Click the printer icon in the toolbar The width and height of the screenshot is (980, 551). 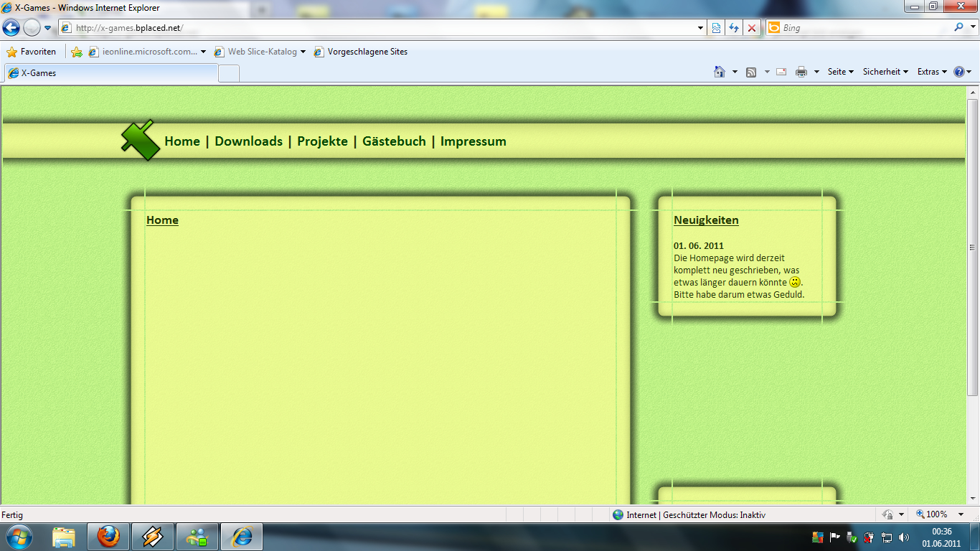(801, 72)
